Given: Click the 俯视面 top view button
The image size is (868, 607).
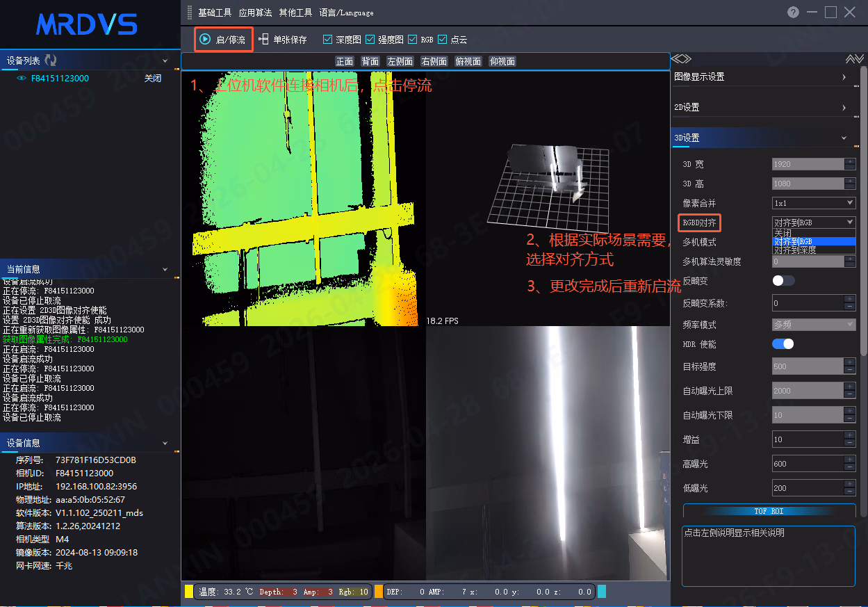Looking at the screenshot, I should 468,61.
